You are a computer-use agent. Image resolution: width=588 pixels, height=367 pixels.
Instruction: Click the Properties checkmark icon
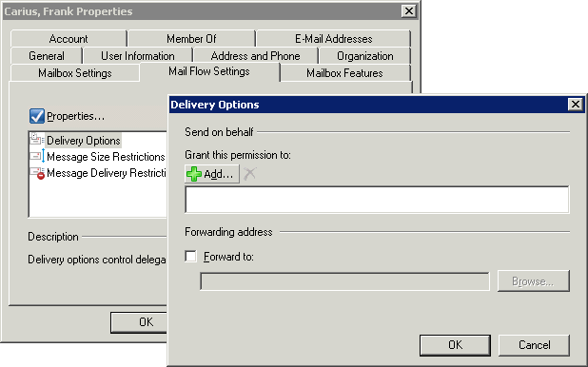click(37, 116)
